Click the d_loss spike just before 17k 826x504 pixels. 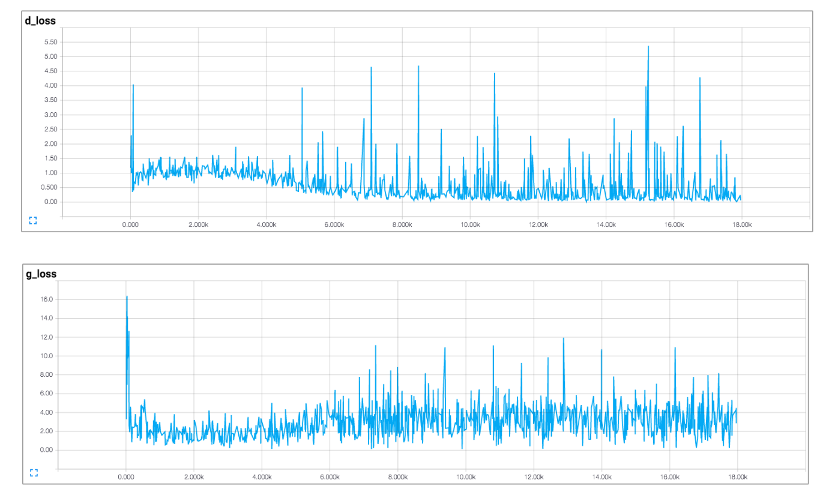[700, 79]
